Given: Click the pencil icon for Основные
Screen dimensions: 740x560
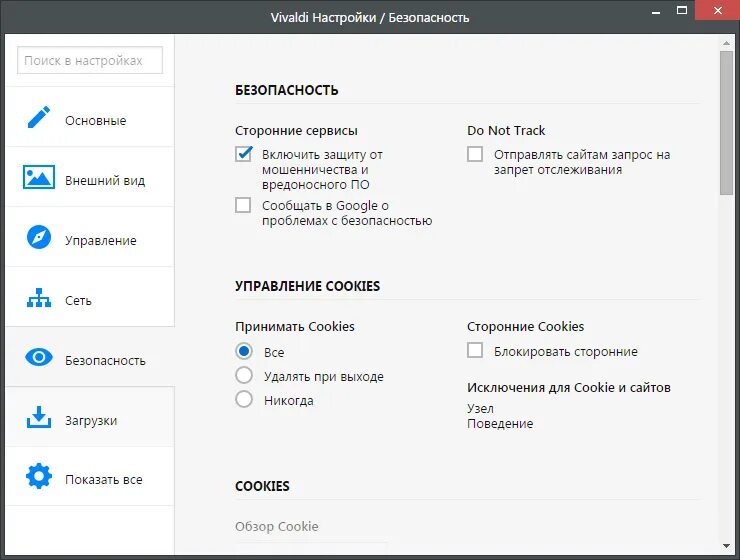Looking at the screenshot, I should click(x=39, y=117).
